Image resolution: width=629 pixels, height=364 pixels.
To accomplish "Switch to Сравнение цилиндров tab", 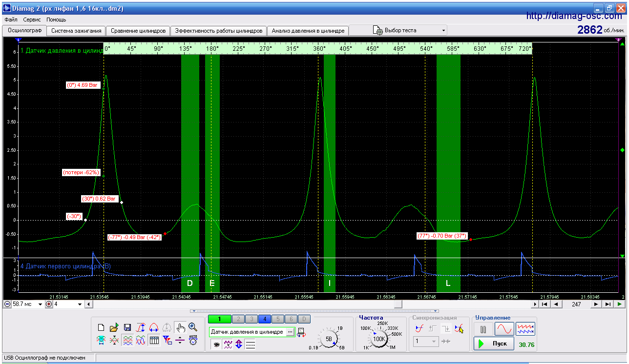I will [138, 31].
